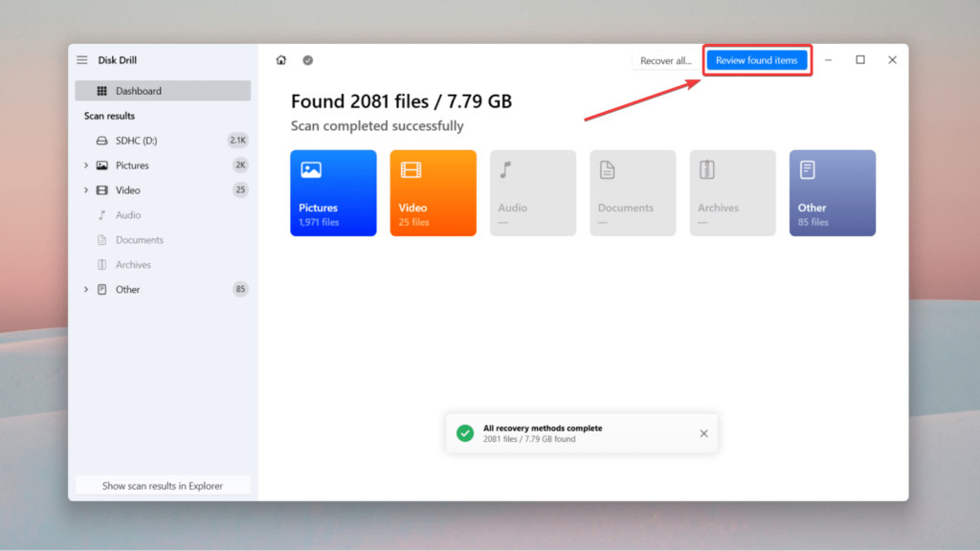Click the scan status checkmark icon
The image size is (980, 551).
point(307,59)
